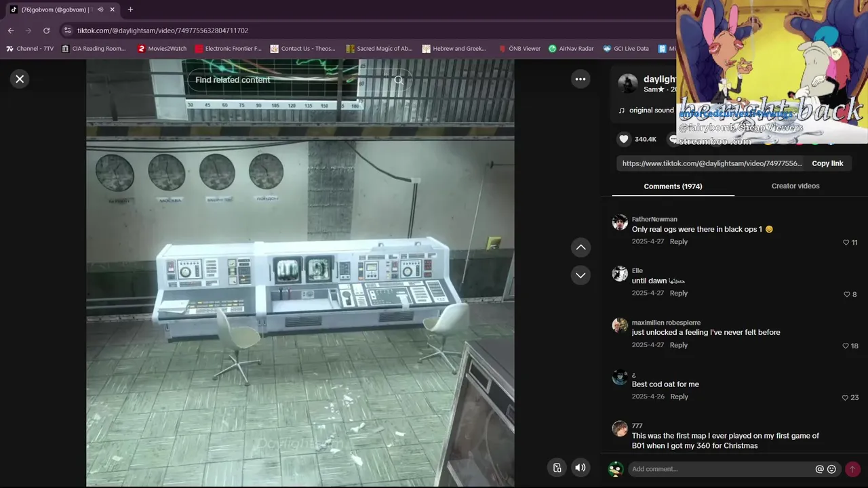The image size is (868, 488).
Task: Open the Electronic Frontier F... bookmark
Action: pos(228,49)
